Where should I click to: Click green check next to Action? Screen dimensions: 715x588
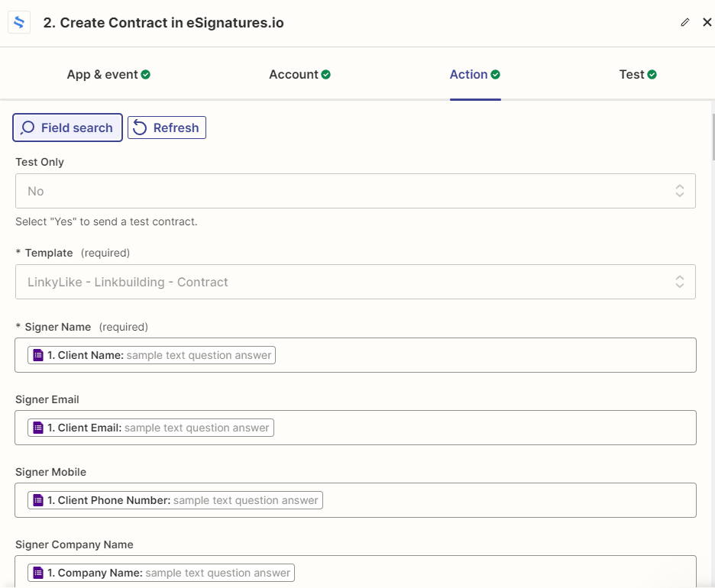495,75
